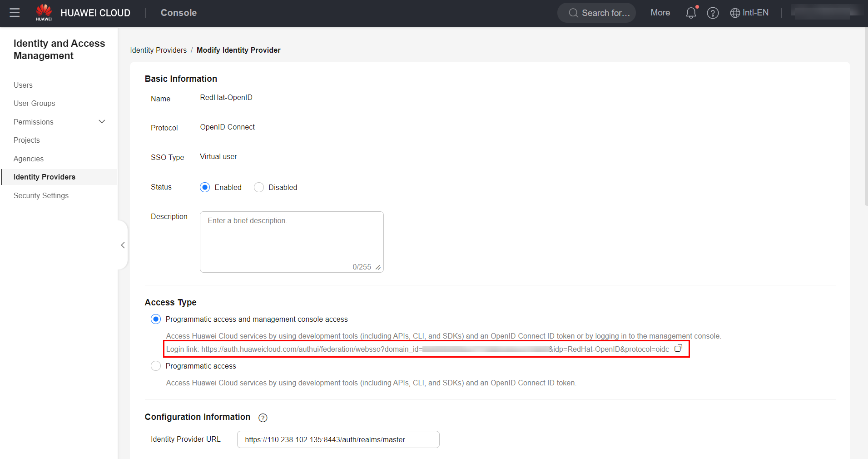Open Users in the sidebar
Viewport: 868px width, 459px height.
point(23,85)
